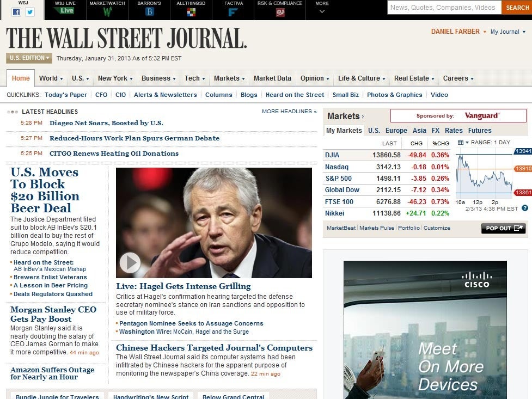The width and height of the screenshot is (532, 399).
Task: Click DJIA intraday chart
Action: pyautogui.click(x=484, y=174)
